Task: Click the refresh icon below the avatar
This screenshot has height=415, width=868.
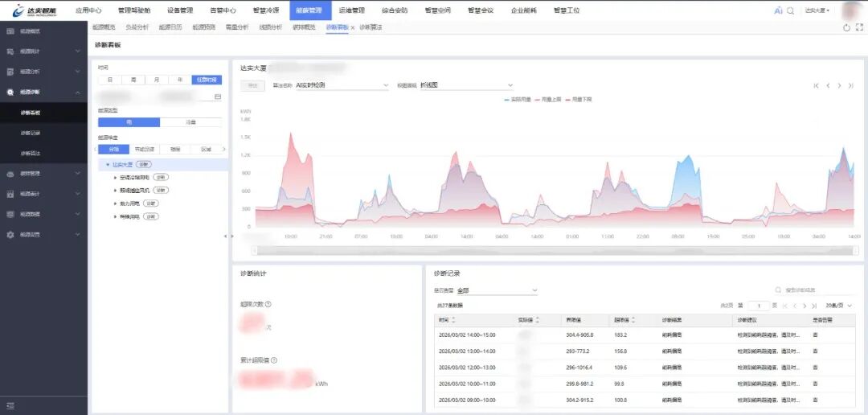Action: [x=846, y=27]
